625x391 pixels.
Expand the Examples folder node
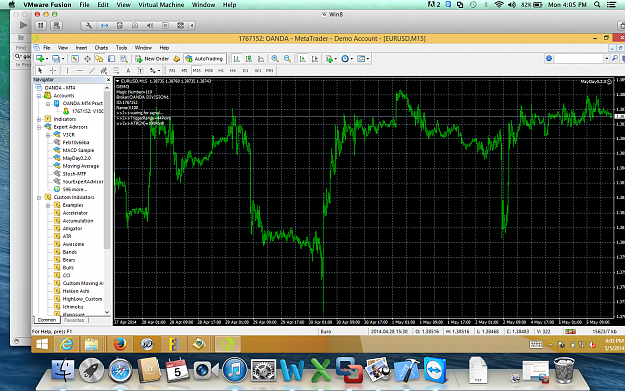pos(48,206)
